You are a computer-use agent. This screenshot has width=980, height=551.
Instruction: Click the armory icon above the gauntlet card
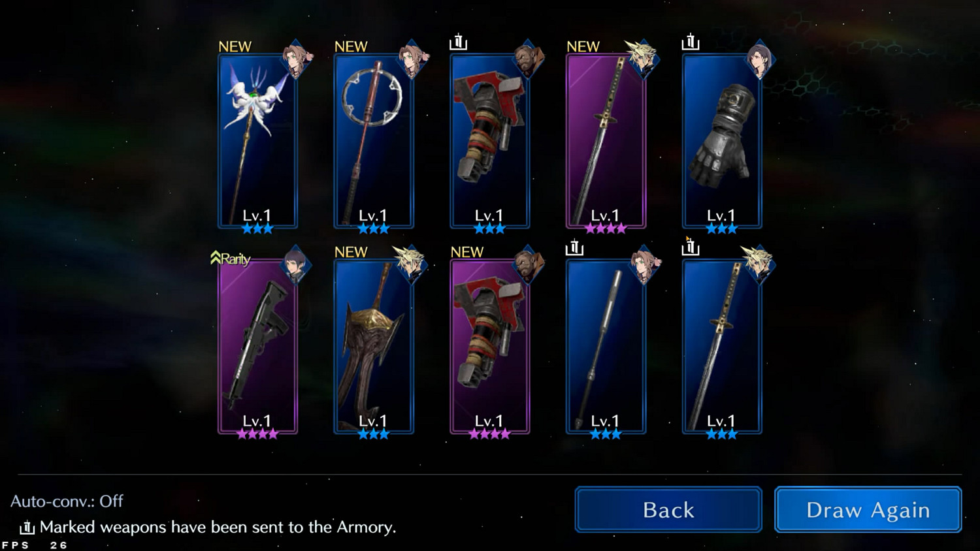[691, 42]
